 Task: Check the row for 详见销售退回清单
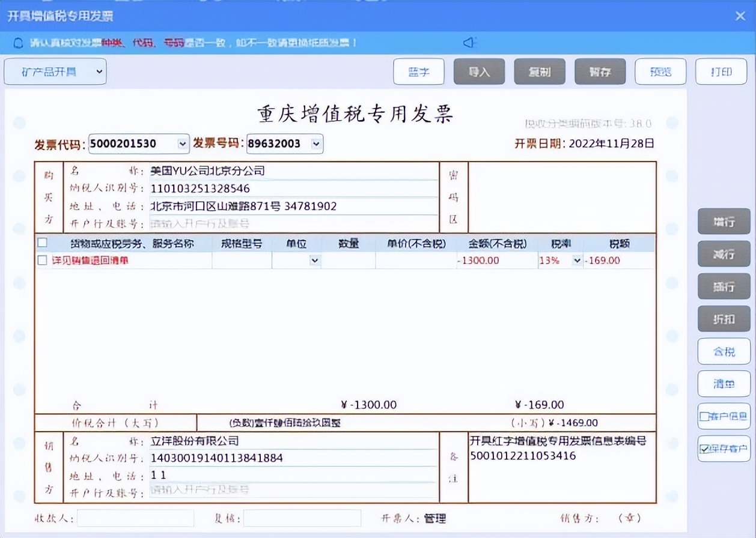41,261
